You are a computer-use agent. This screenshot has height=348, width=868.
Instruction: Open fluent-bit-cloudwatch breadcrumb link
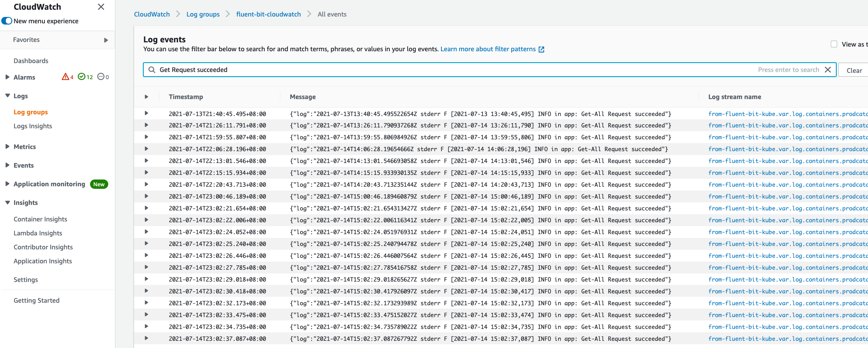pos(268,14)
